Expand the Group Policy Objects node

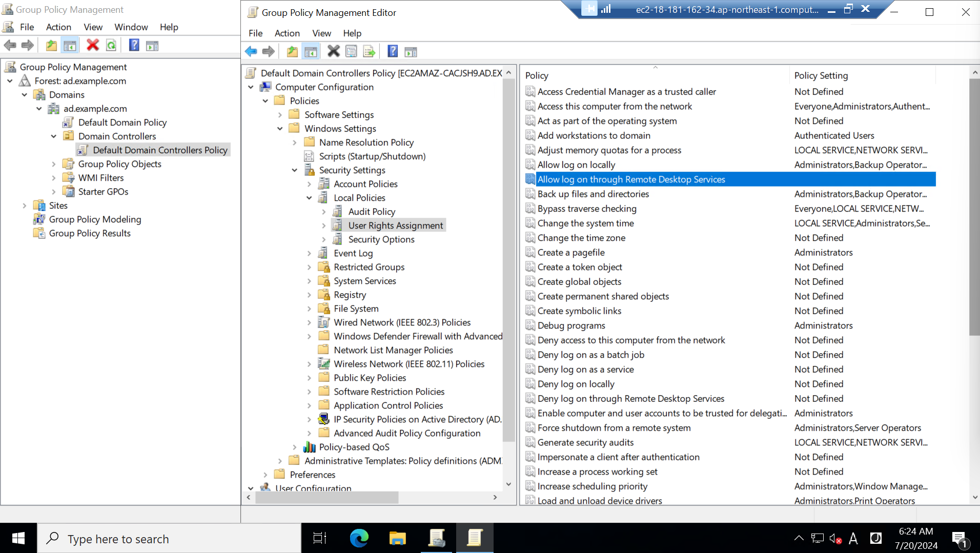pos(54,164)
